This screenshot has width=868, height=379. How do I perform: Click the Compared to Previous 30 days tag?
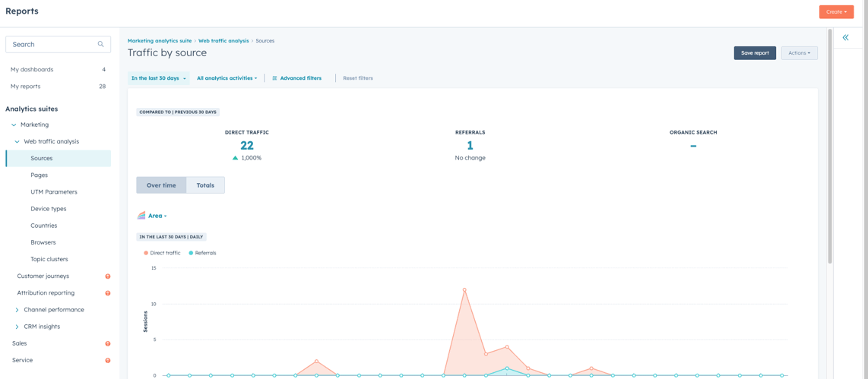click(x=179, y=112)
